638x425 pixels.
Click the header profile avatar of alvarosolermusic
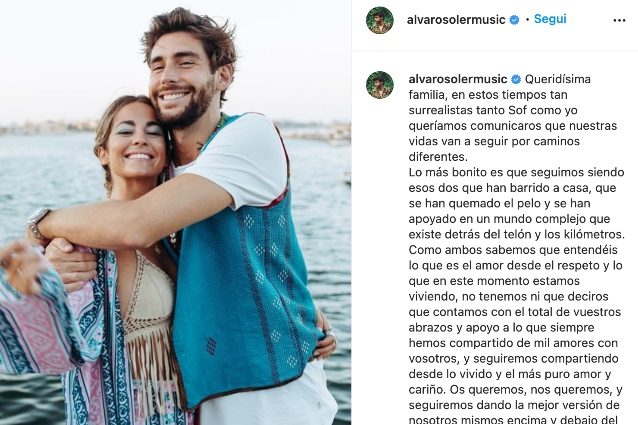click(x=380, y=20)
